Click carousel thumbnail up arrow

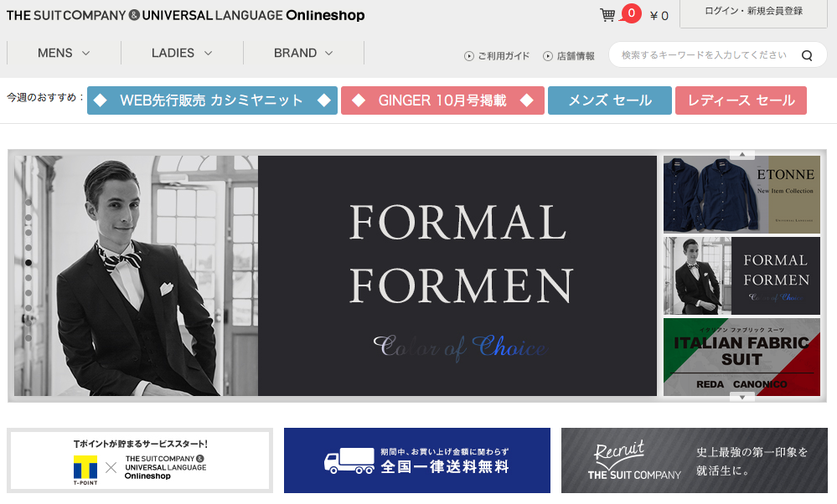click(742, 154)
